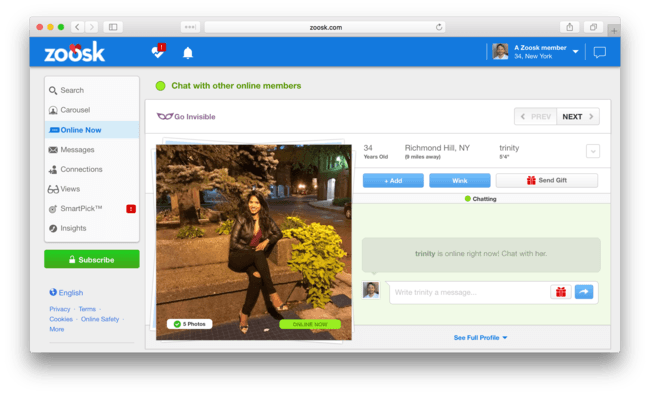Click the Safari extension dots button
Image resolution: width=650 pixels, height=395 pixels.
tap(190, 27)
